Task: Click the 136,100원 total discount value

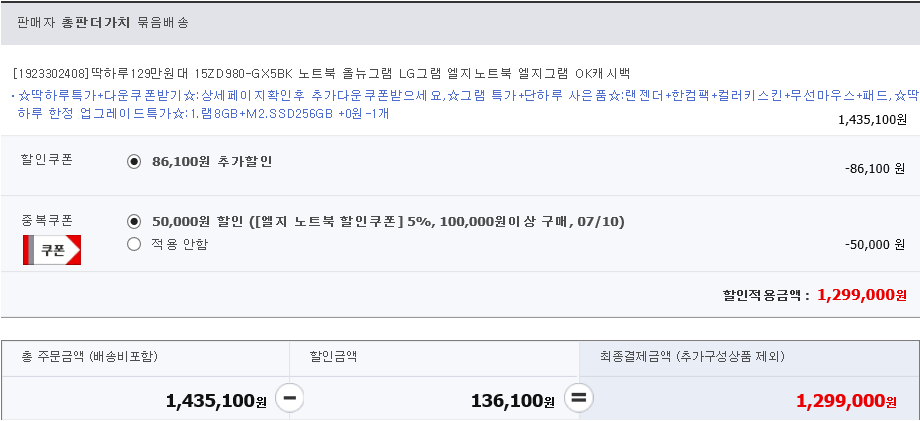Action: pyautogui.click(x=512, y=401)
